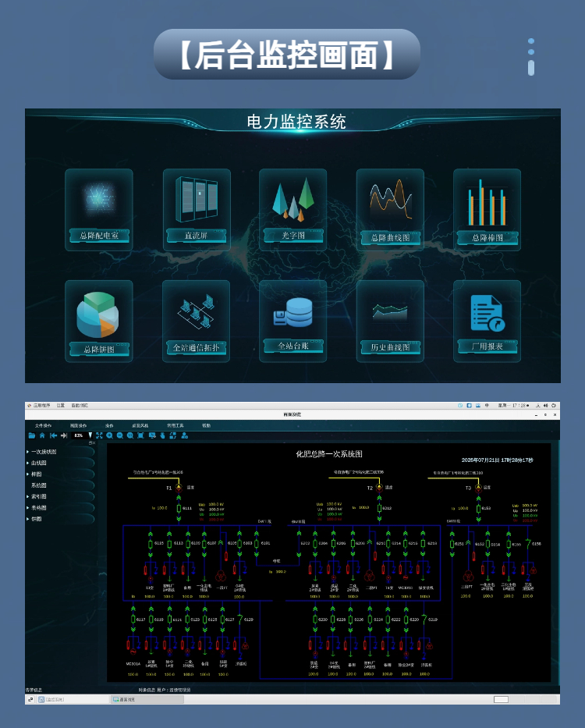The image size is (585, 728).
Task: Toggle breaker 6212 under transformer T2
Action: click(378, 508)
